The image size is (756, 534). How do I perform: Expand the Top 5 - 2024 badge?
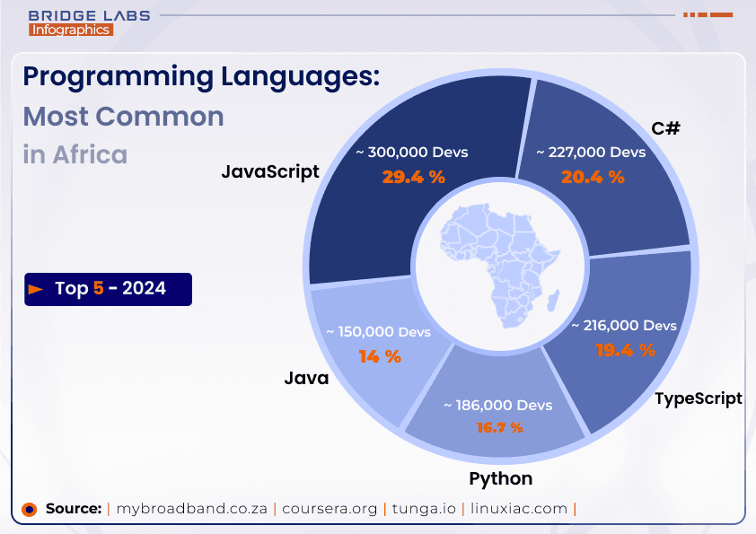click(108, 289)
